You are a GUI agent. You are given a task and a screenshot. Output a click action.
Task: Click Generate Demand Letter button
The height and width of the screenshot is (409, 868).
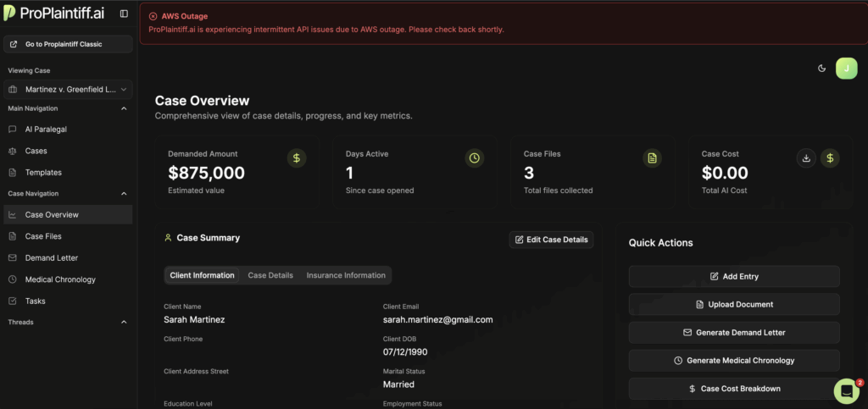(734, 333)
